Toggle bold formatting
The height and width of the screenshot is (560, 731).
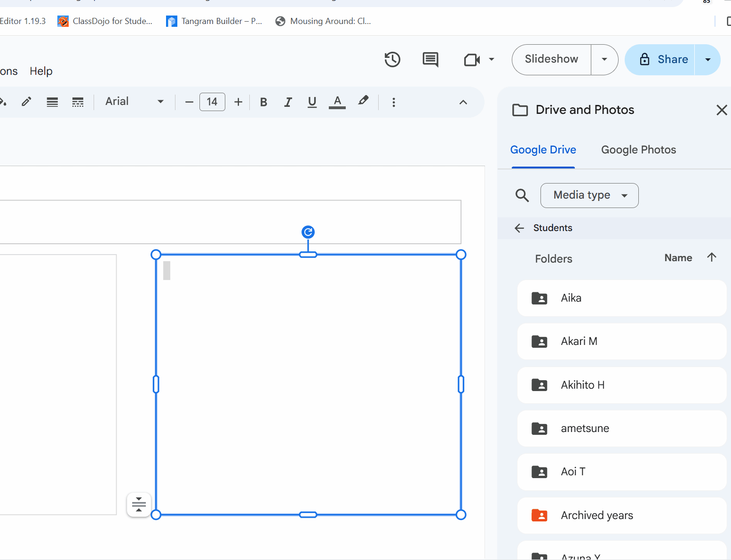263,102
